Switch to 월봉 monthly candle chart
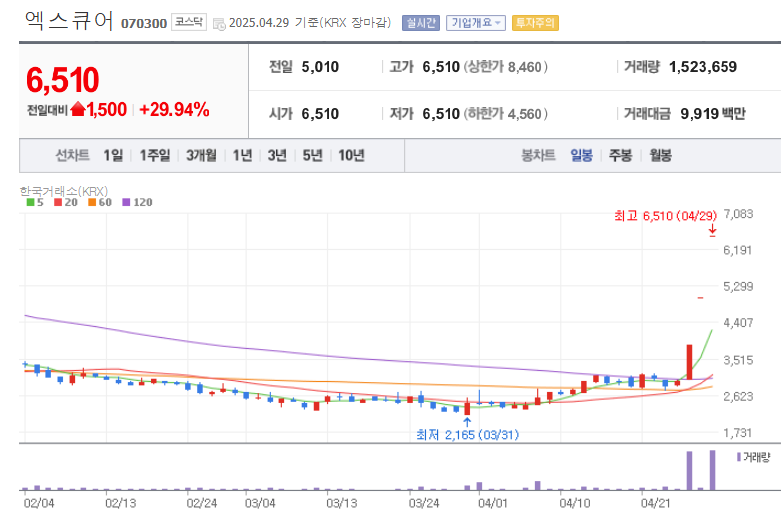Screen dimensions: 781x529 click(x=660, y=155)
